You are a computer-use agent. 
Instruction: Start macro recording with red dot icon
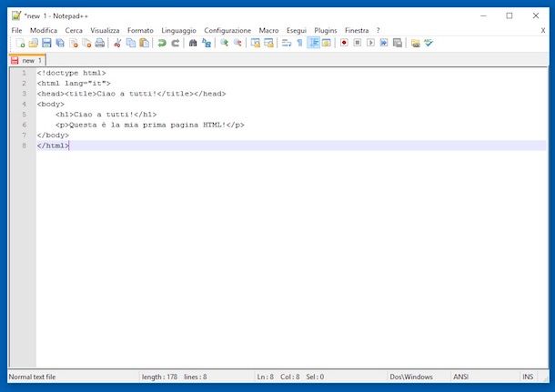coord(344,43)
